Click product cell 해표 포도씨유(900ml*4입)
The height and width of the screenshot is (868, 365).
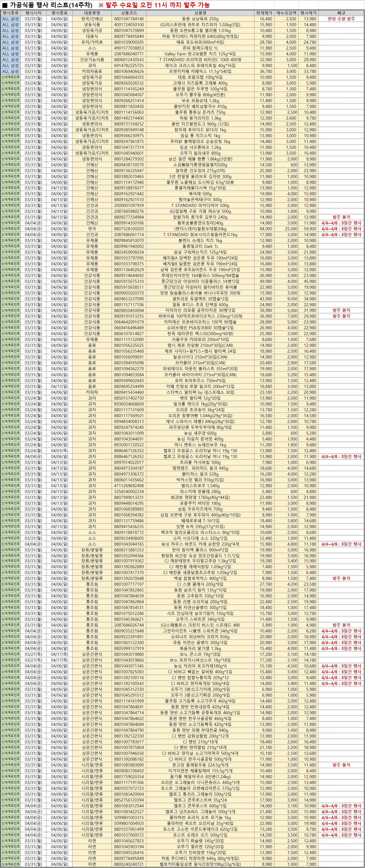point(200,42)
